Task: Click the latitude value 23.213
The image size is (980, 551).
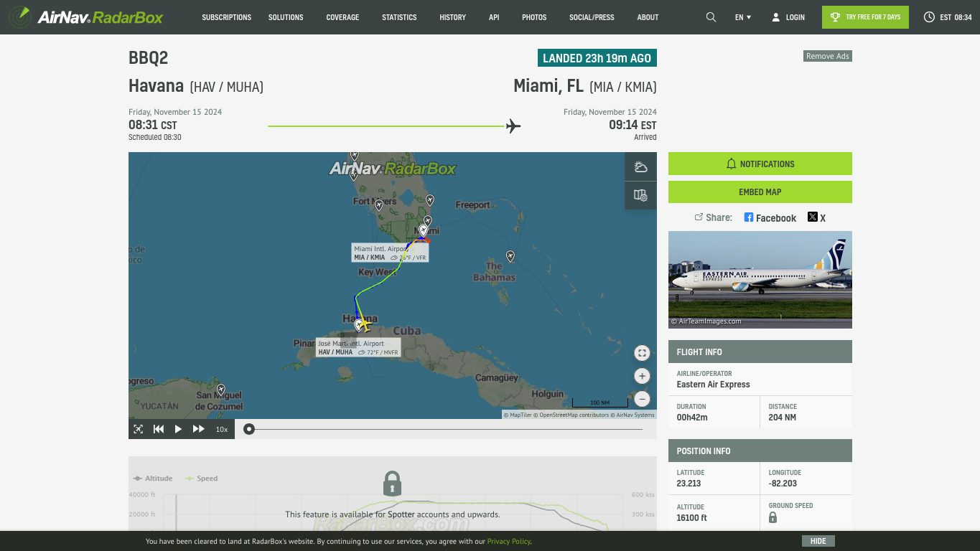Action: [689, 484]
